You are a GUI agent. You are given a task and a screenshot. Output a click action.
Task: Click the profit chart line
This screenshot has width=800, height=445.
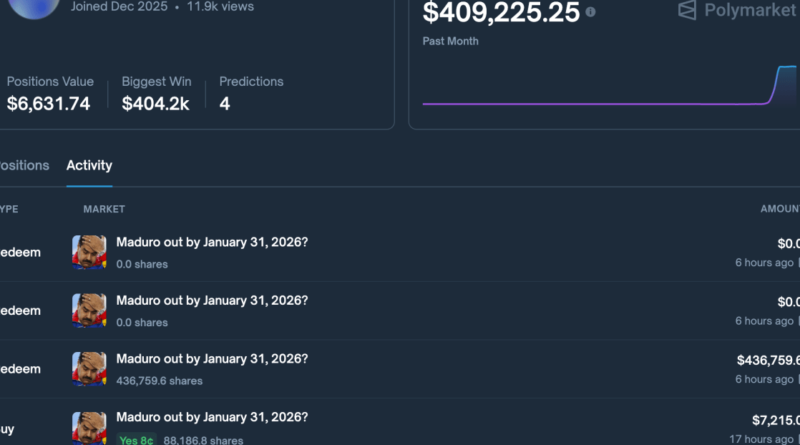coord(600,102)
